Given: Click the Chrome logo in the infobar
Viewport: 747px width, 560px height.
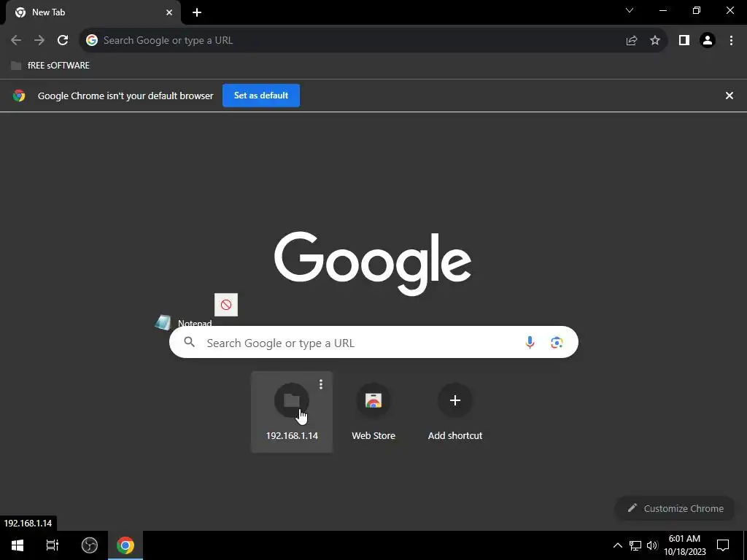Looking at the screenshot, I should click(19, 96).
